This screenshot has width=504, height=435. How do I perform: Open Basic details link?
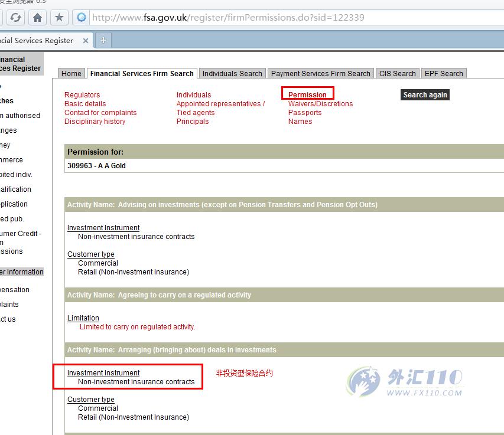click(85, 104)
